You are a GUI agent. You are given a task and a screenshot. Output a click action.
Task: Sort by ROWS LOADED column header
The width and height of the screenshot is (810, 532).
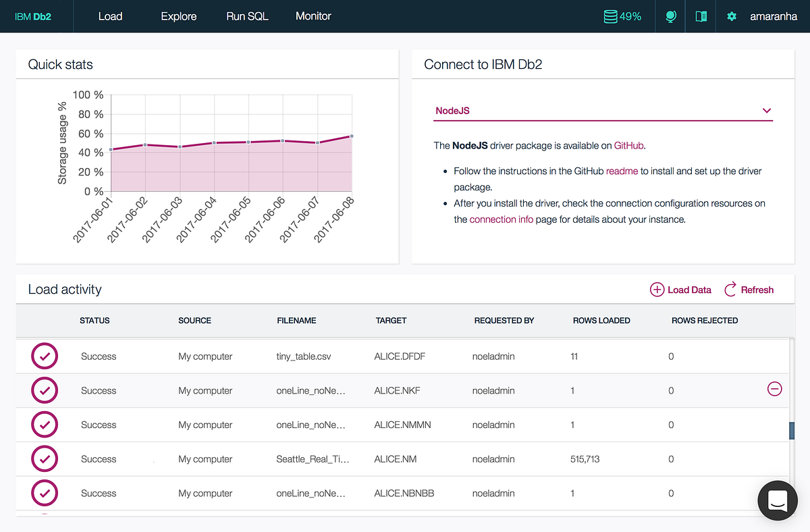pyautogui.click(x=601, y=321)
